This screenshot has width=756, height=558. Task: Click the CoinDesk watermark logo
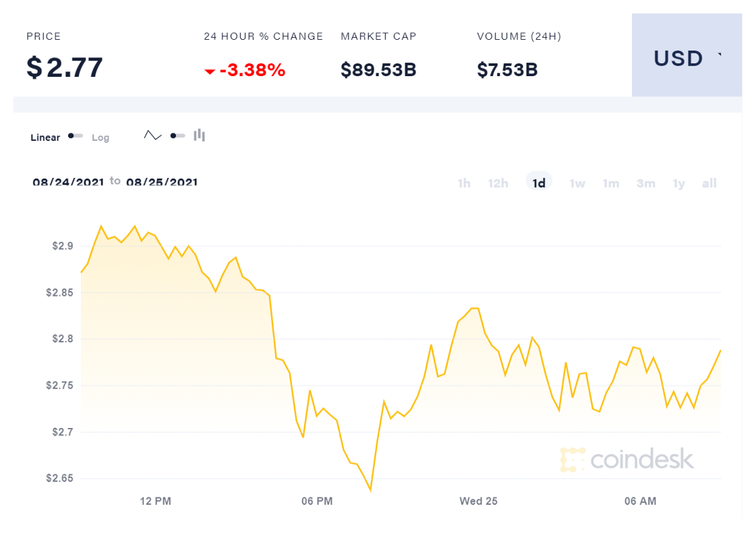click(x=627, y=459)
